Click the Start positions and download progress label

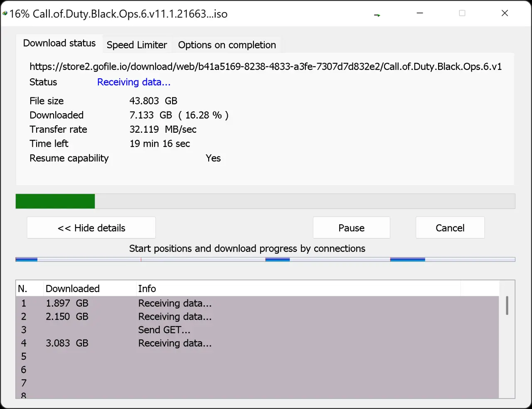(x=247, y=248)
